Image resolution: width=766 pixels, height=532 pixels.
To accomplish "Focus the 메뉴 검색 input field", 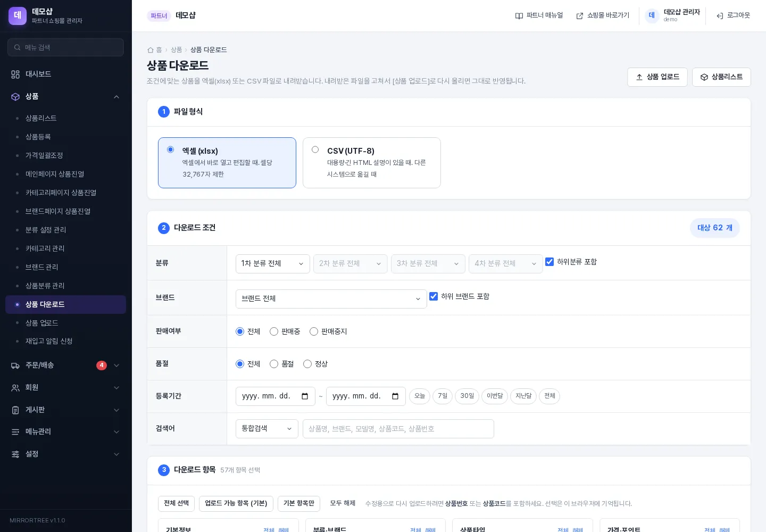I will [65, 47].
